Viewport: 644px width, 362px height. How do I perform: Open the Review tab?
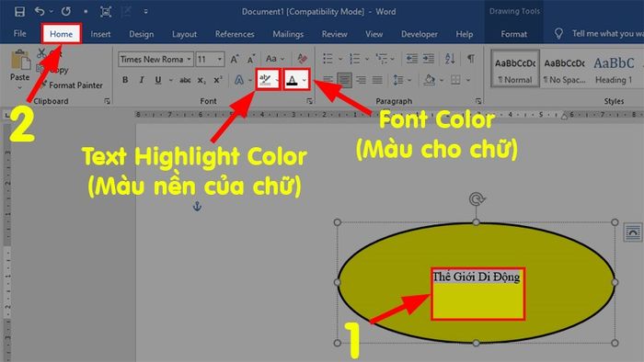pos(334,34)
